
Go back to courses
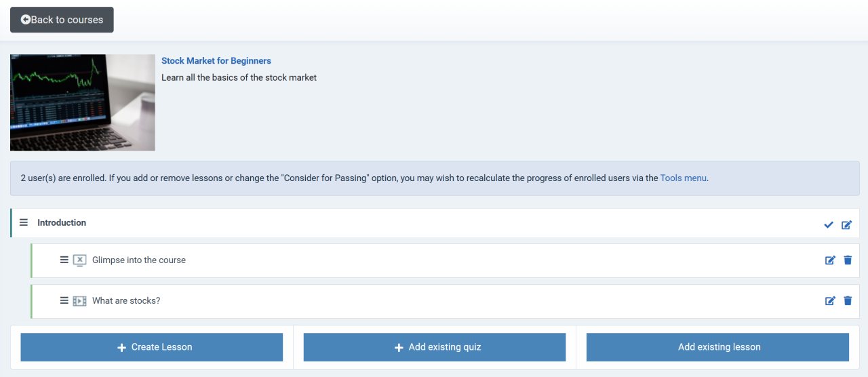62,20
